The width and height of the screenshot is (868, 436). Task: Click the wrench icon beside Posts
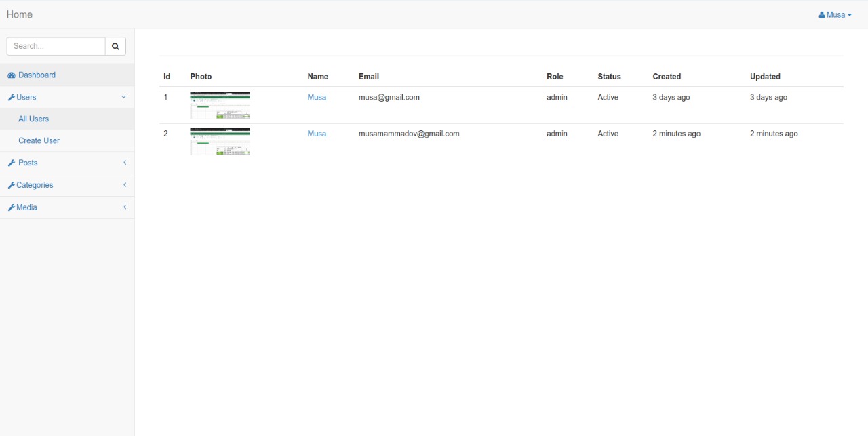(12, 163)
